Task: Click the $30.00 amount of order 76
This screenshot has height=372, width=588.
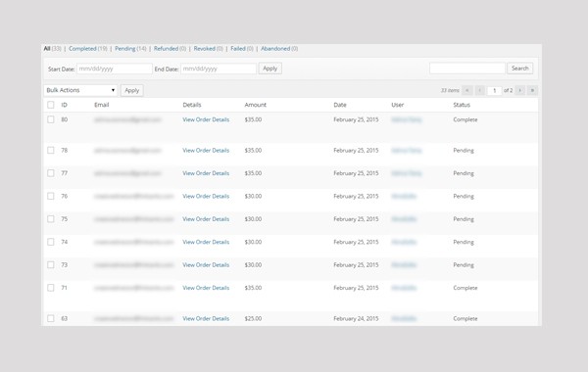Action: point(253,196)
